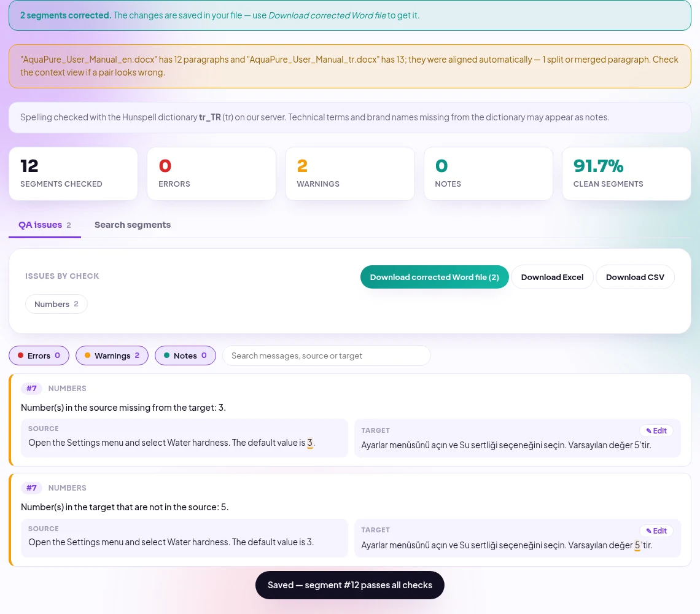Click the highlighted 5 in the target text
Screen dimensions: 700x614
coord(637,545)
